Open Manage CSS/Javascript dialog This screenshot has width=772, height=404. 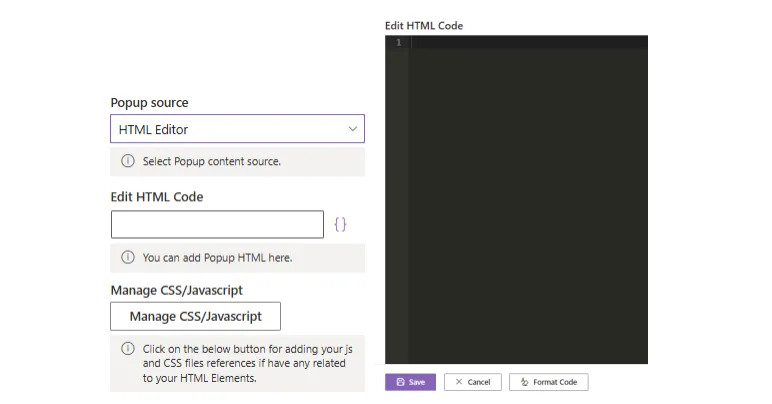pyautogui.click(x=195, y=316)
